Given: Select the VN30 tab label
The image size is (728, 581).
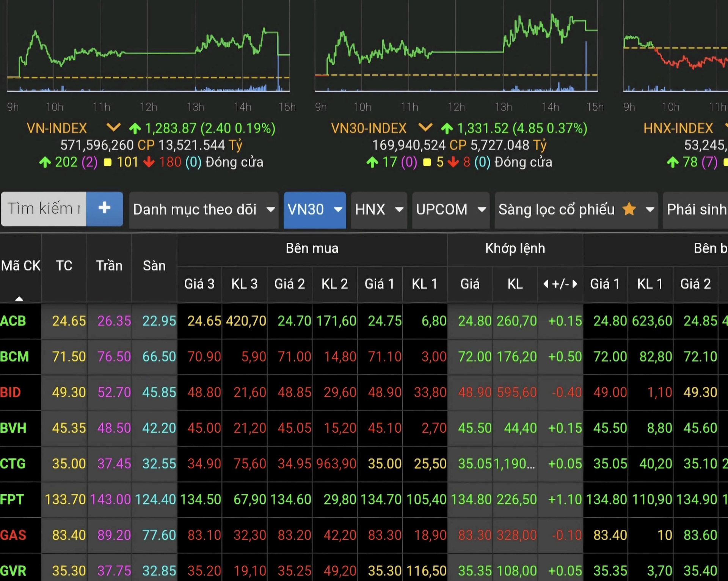Looking at the screenshot, I should pos(306,209).
